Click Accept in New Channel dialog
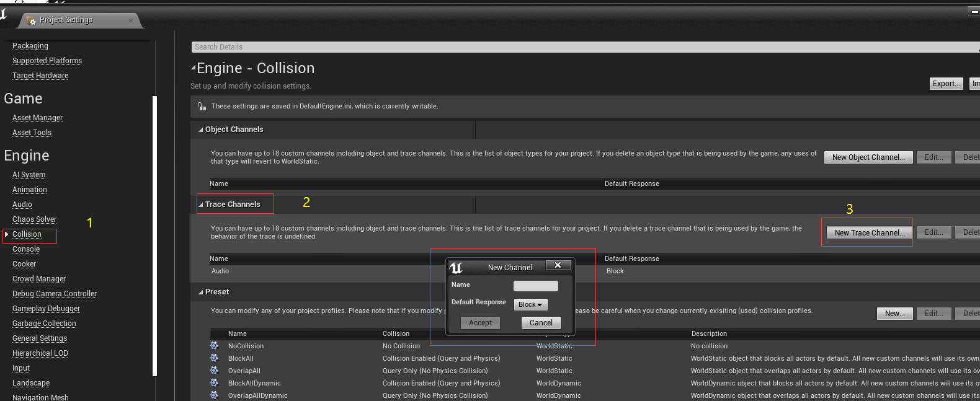Screen dimensions: 980x401 pyautogui.click(x=480, y=323)
